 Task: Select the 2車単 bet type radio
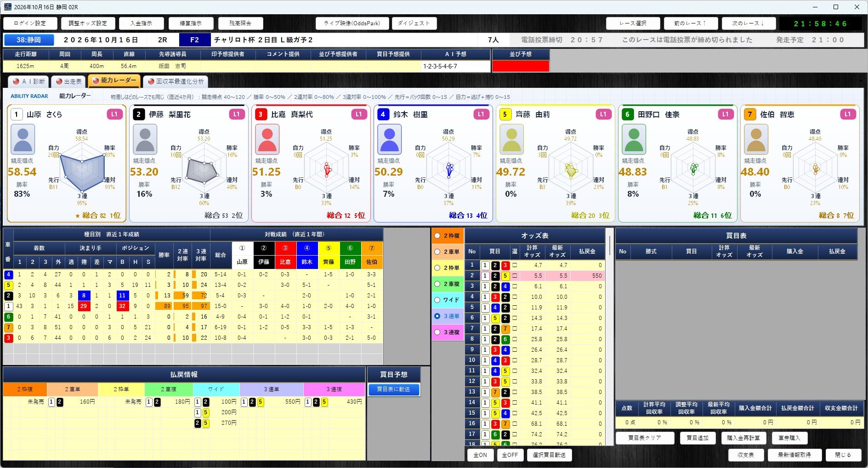click(x=437, y=252)
